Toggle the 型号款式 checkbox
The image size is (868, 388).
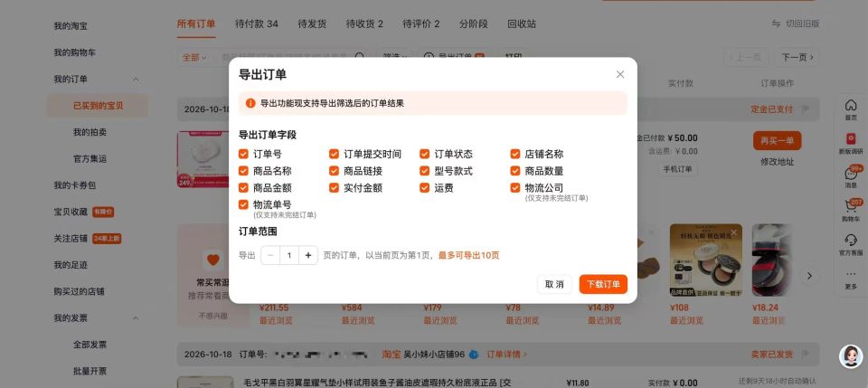point(425,171)
